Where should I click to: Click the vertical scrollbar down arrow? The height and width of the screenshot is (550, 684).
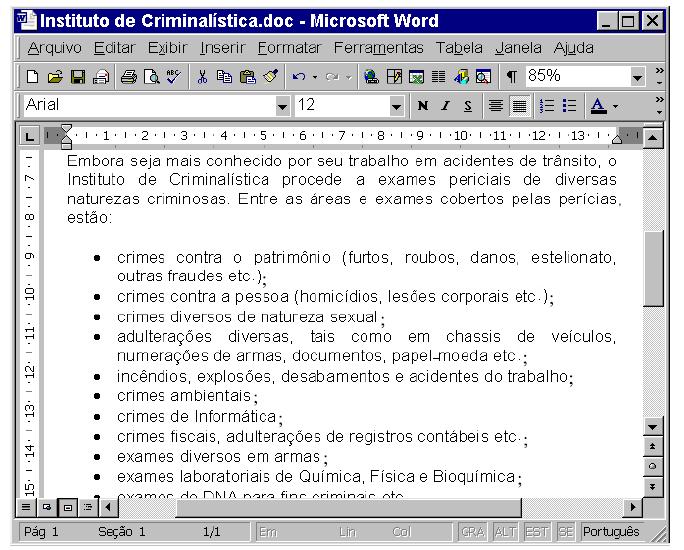653,427
